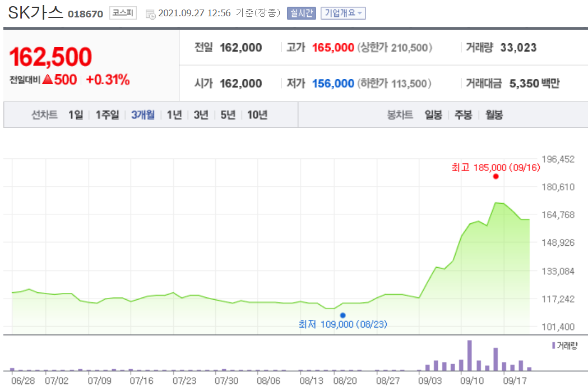
Task: Click the 고가 value 165,000
Action: point(333,48)
